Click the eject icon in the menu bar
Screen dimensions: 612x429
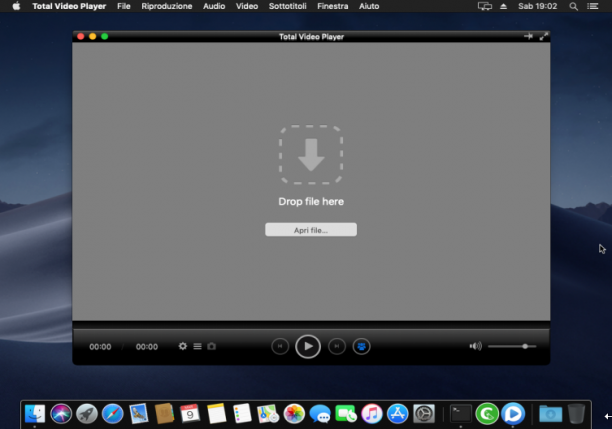click(x=503, y=6)
